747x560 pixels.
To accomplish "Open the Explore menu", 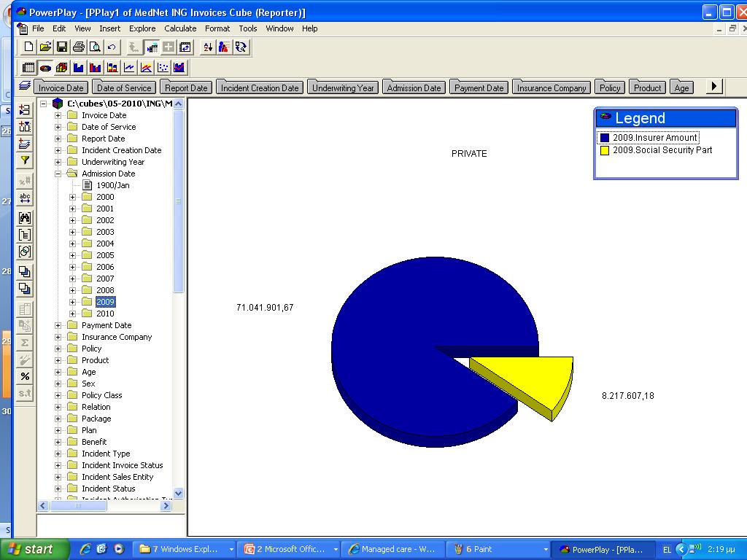I will tap(142, 28).
